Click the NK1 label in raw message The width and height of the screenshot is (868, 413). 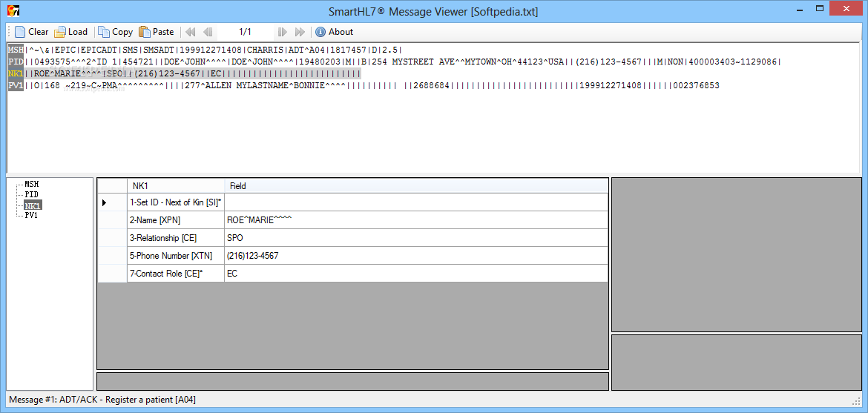click(16, 73)
